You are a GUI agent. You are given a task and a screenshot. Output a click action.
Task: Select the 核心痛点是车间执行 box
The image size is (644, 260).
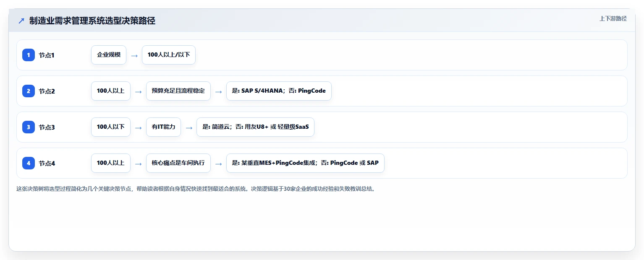pyautogui.click(x=178, y=163)
